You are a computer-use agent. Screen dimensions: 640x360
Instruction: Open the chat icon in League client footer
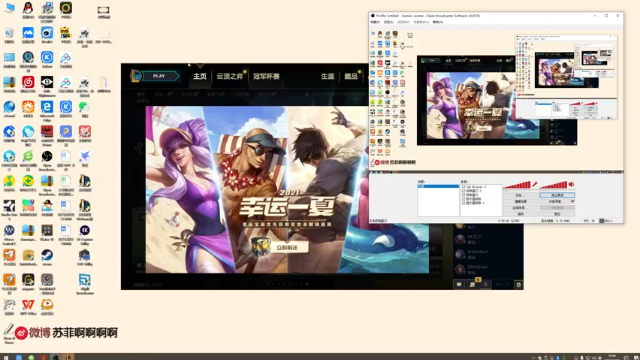click(x=459, y=284)
